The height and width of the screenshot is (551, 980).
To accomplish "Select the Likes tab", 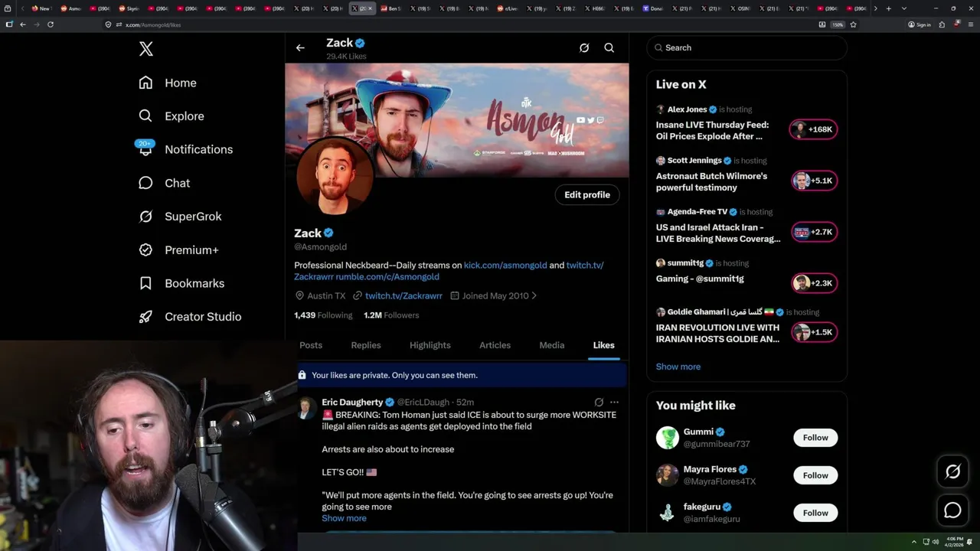I will 603,345.
